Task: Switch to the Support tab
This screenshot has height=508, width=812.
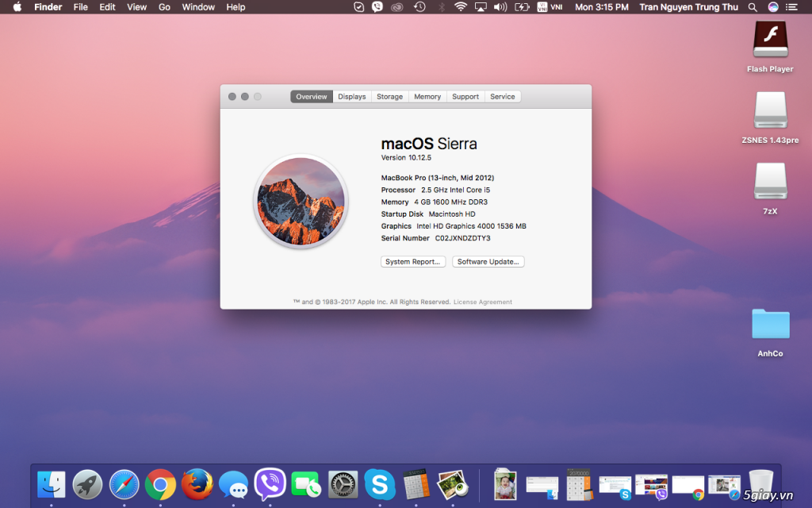Action: 465,96
